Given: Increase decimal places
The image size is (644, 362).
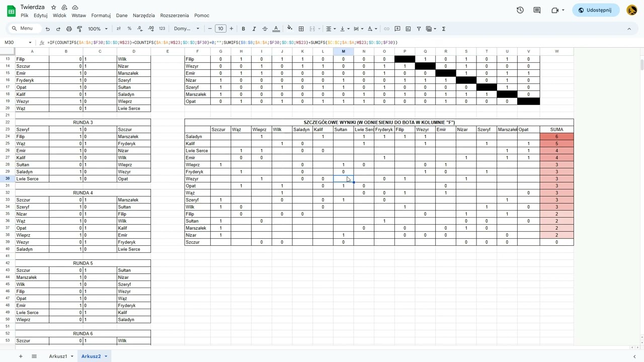Looking at the screenshot, I should coord(151,29).
